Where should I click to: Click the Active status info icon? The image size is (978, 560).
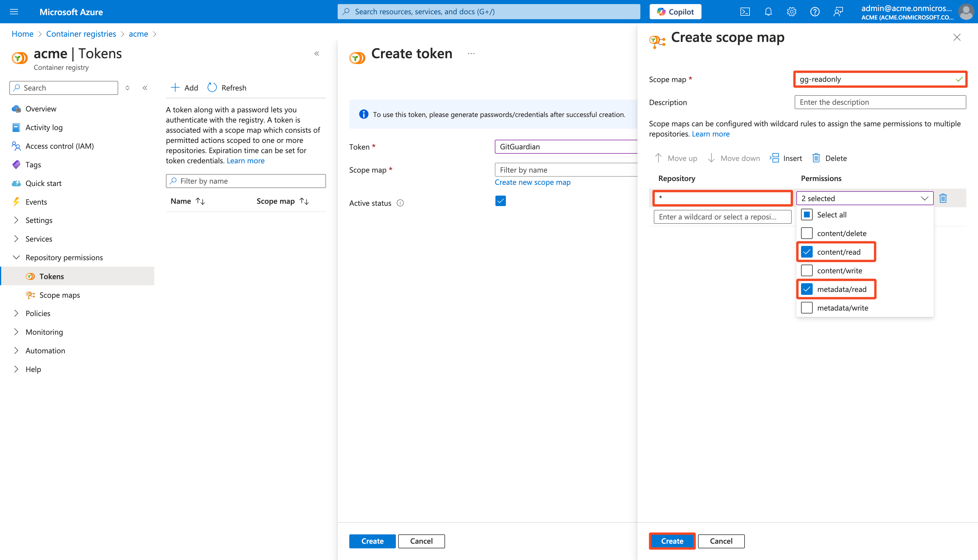(400, 203)
